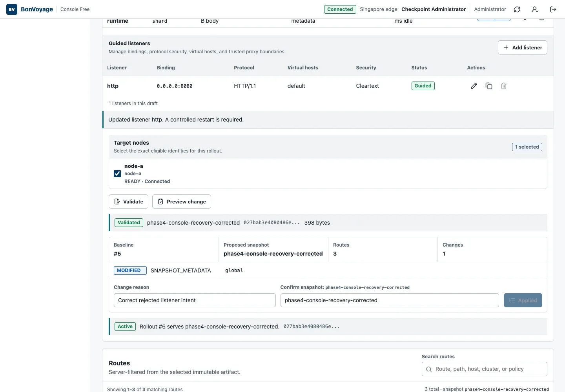The image size is (565, 392).
Task: Click the Virtual hosts column header
Action: [x=303, y=68]
